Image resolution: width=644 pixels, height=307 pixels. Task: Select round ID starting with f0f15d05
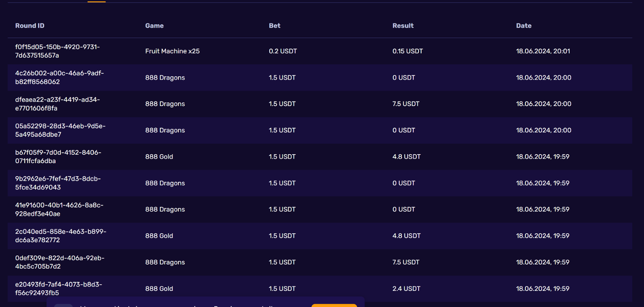[x=58, y=51]
